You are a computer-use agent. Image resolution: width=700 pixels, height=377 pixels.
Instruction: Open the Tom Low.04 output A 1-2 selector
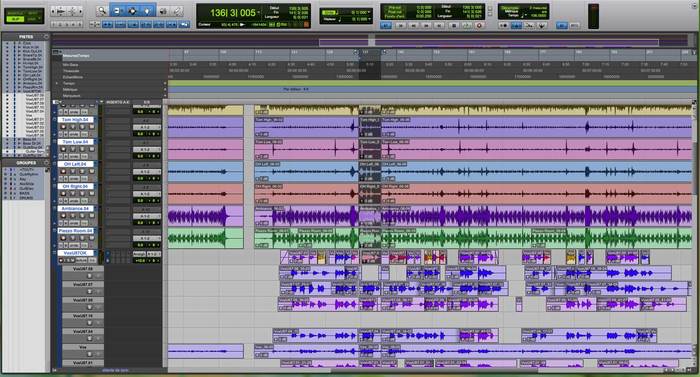(147, 150)
